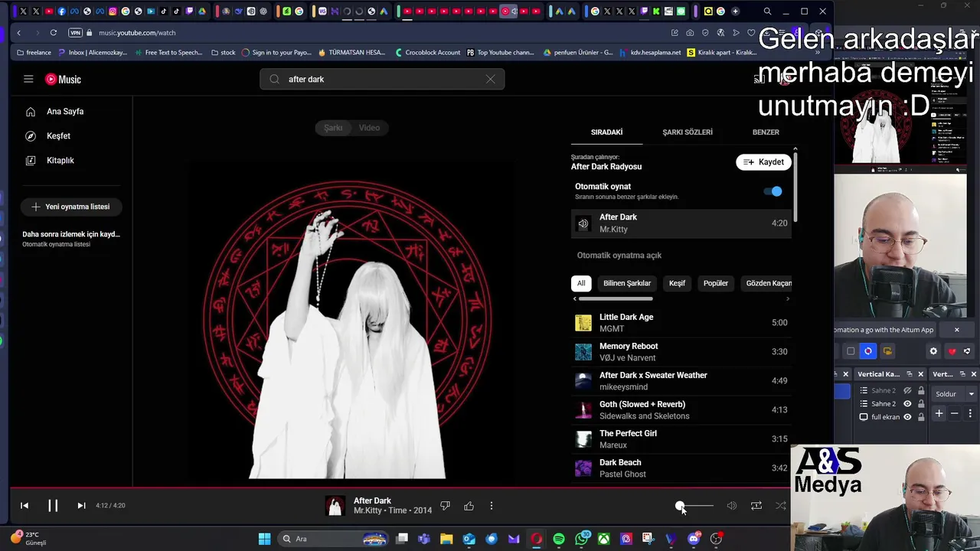Open Spotify from the taskbar
Viewport: 980px width, 551px height.
559,539
